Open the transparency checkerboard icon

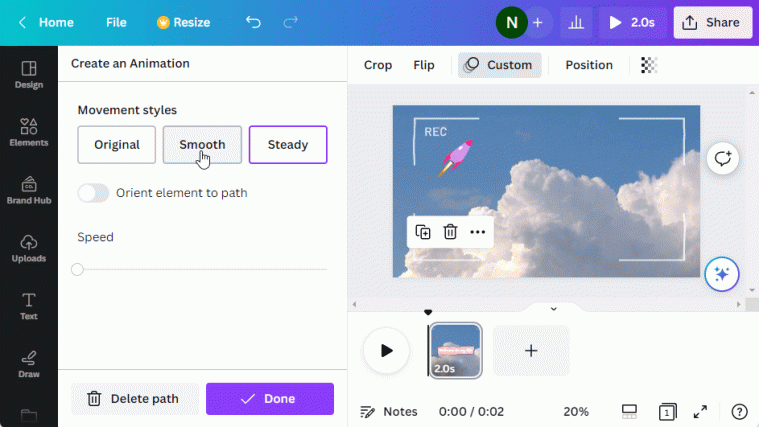coord(649,65)
